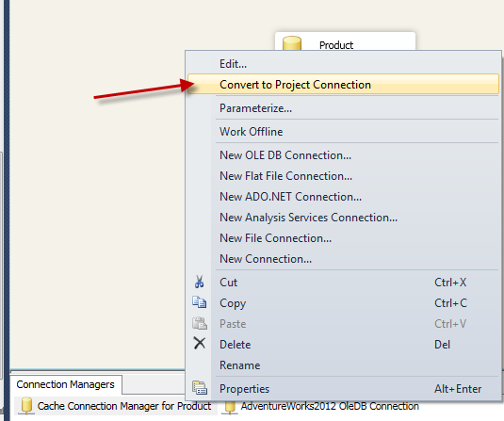
Task: Select the Product component on the canvas
Action: [x=345, y=41]
